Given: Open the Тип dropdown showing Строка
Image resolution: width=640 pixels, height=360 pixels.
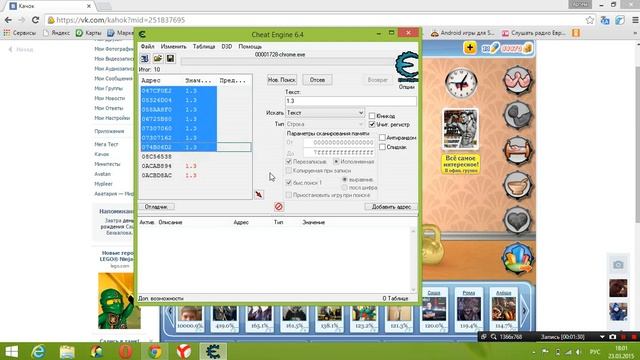Looking at the screenshot, I should tap(325, 124).
